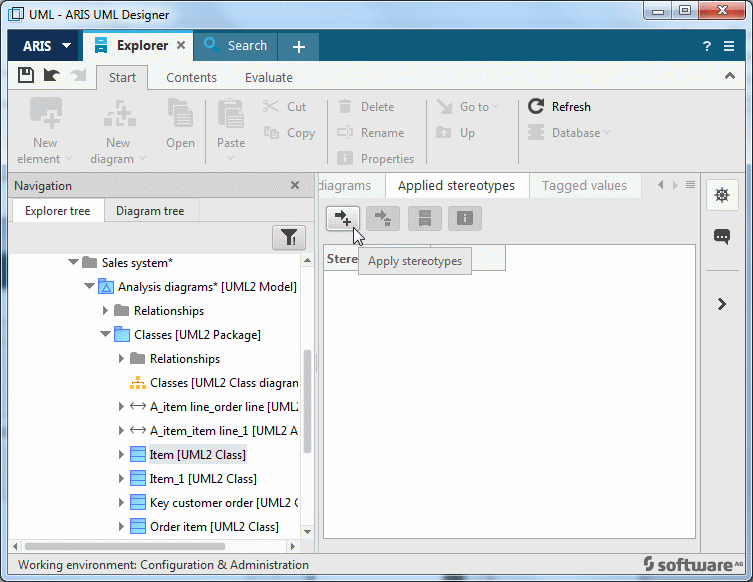753x582 pixels.
Task: Click the Refresh circular arrow icon
Action: coord(536,106)
